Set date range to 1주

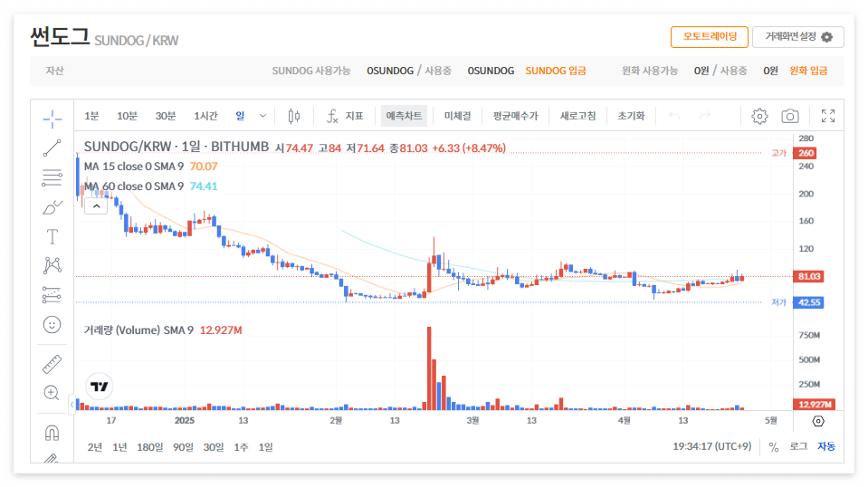click(241, 447)
